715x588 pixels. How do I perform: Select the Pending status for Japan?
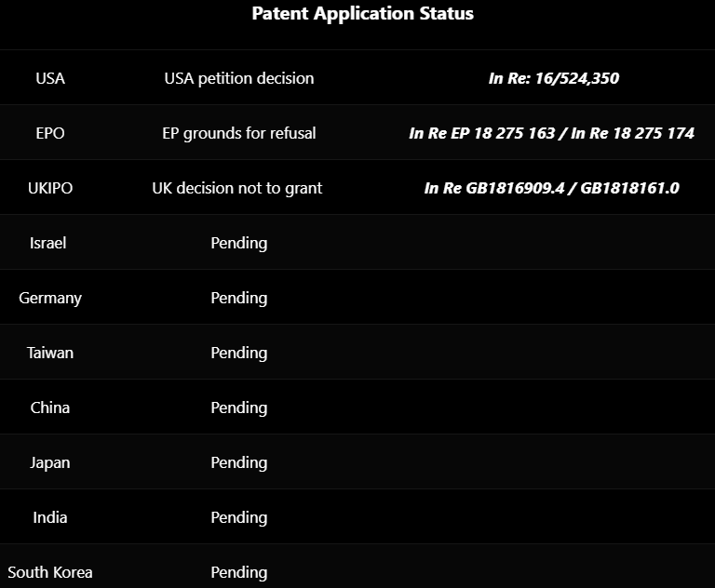pyautogui.click(x=239, y=462)
